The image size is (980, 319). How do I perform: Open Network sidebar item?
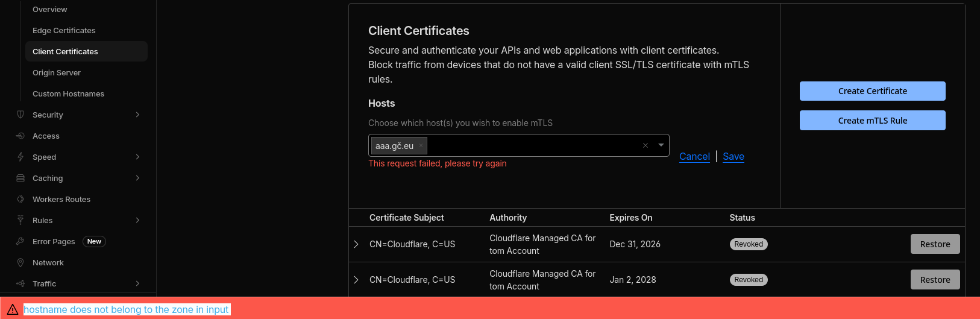(48, 262)
